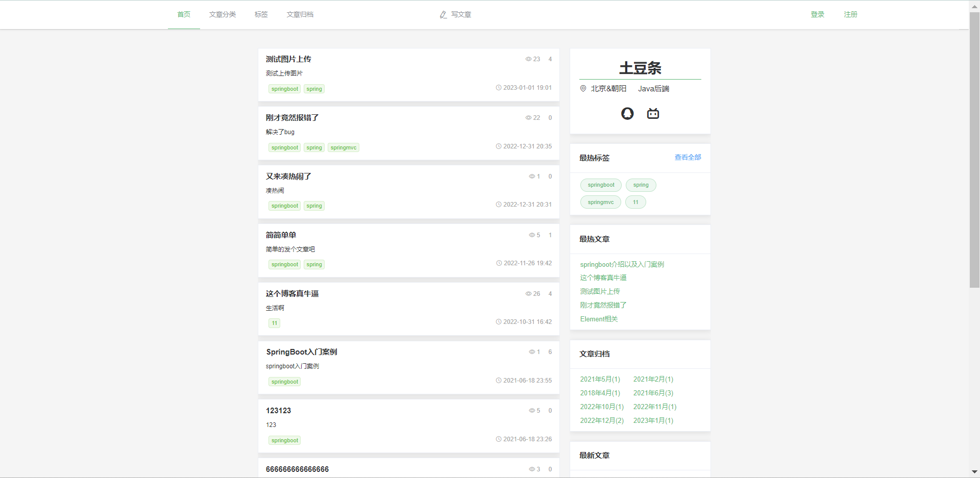The image size is (980, 478).
Task: Click the clock icon beside 2023-01-01 19:01
Action: (x=499, y=88)
